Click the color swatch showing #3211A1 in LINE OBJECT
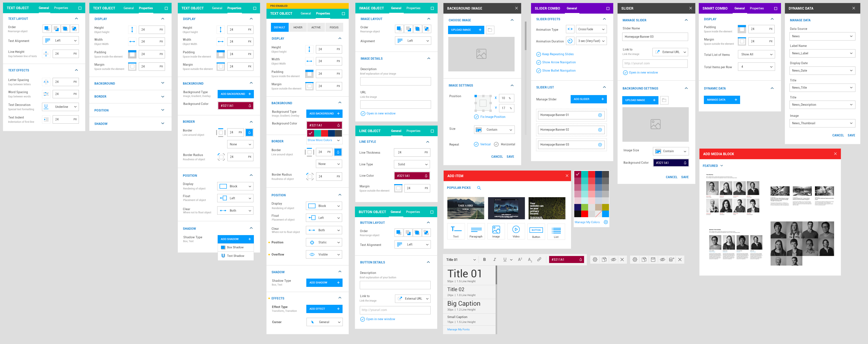 coord(412,175)
